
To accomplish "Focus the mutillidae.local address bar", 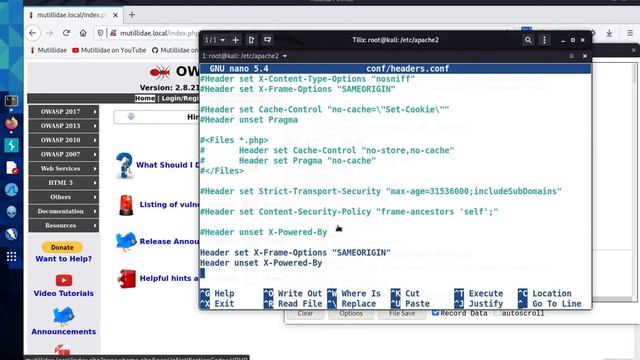I will point(159,33).
